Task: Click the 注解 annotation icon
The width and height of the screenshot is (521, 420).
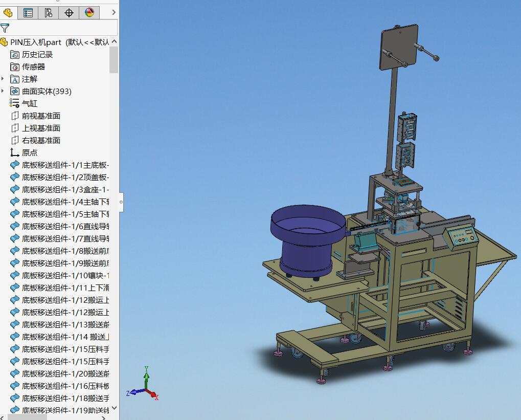Action: 15,79
